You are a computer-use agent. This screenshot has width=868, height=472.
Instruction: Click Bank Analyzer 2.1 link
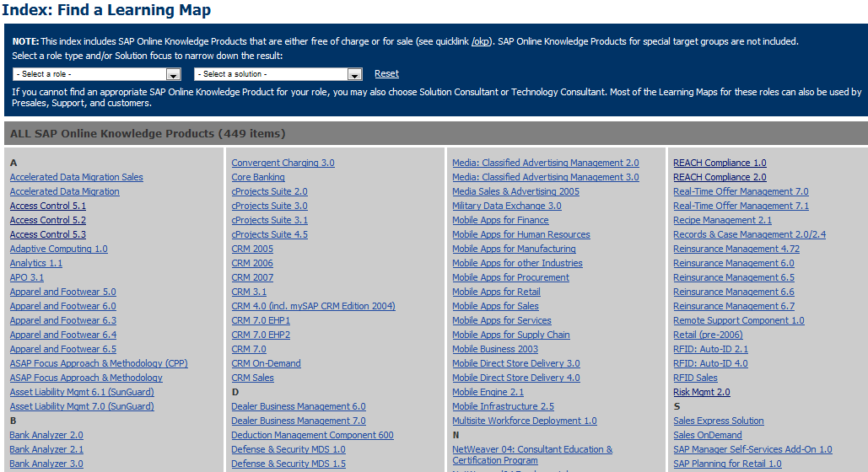point(46,449)
